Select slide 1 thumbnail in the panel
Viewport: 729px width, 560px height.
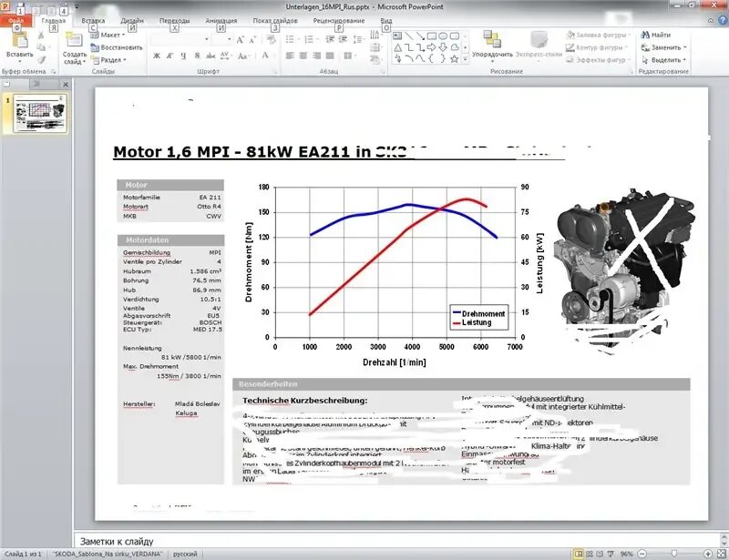[x=40, y=114]
